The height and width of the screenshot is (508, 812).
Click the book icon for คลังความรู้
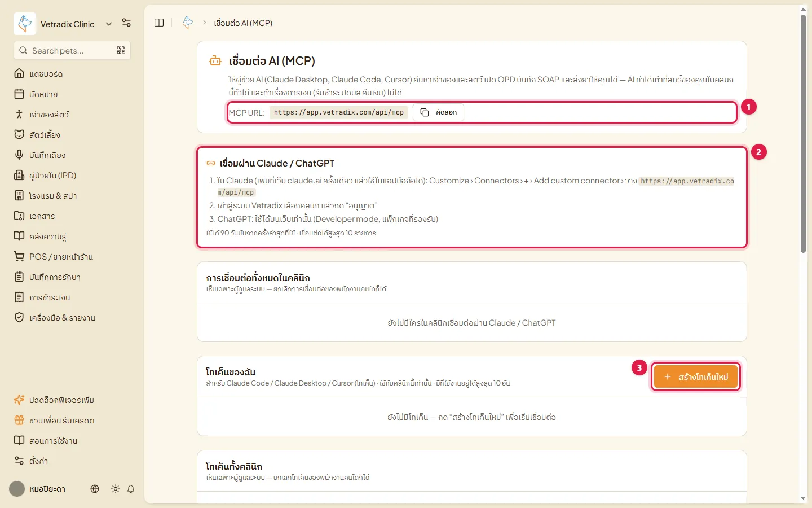click(19, 236)
